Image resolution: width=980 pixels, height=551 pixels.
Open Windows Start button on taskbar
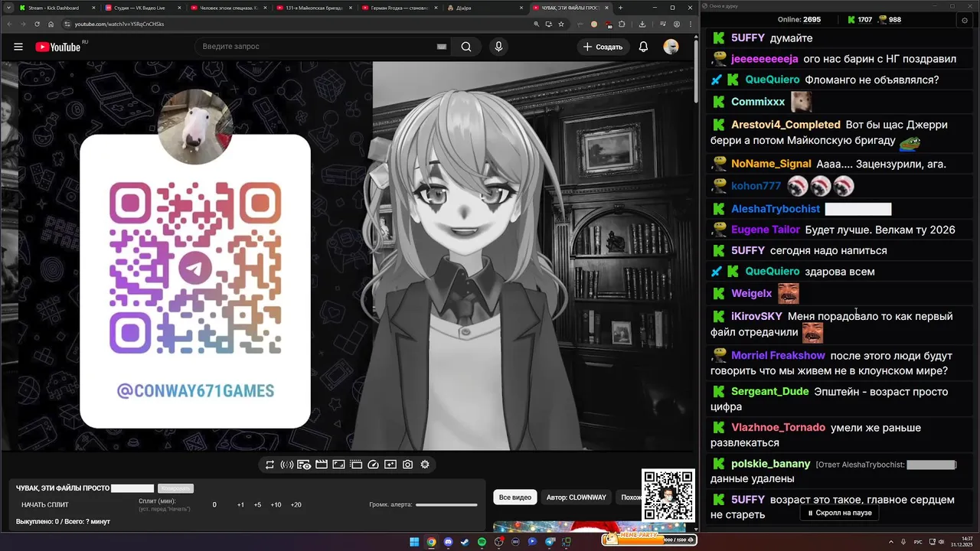pyautogui.click(x=414, y=542)
